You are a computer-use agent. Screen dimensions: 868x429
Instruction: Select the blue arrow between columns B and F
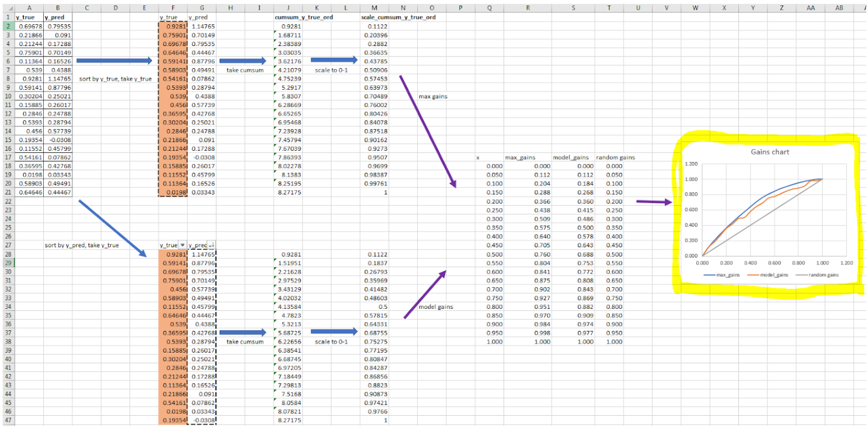pos(114,60)
